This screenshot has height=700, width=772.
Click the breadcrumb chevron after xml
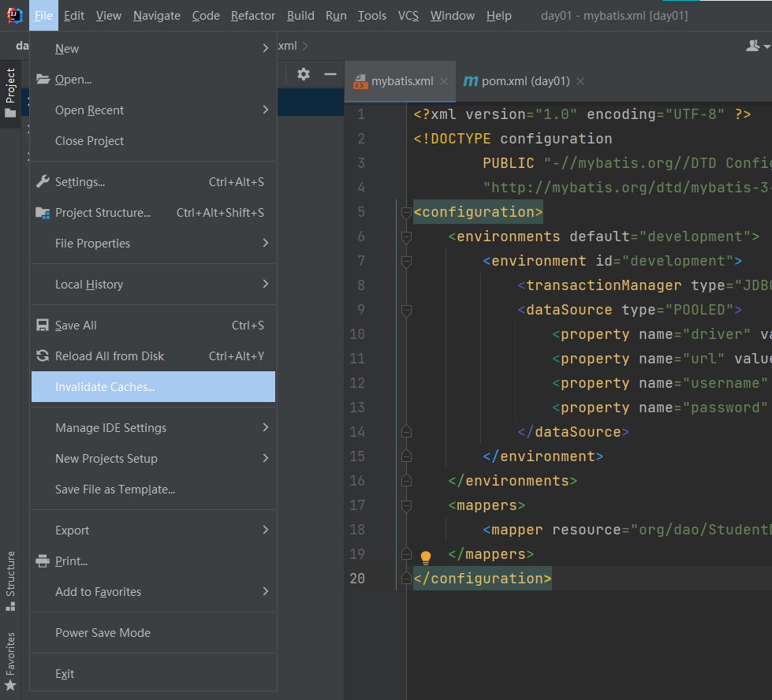[304, 46]
